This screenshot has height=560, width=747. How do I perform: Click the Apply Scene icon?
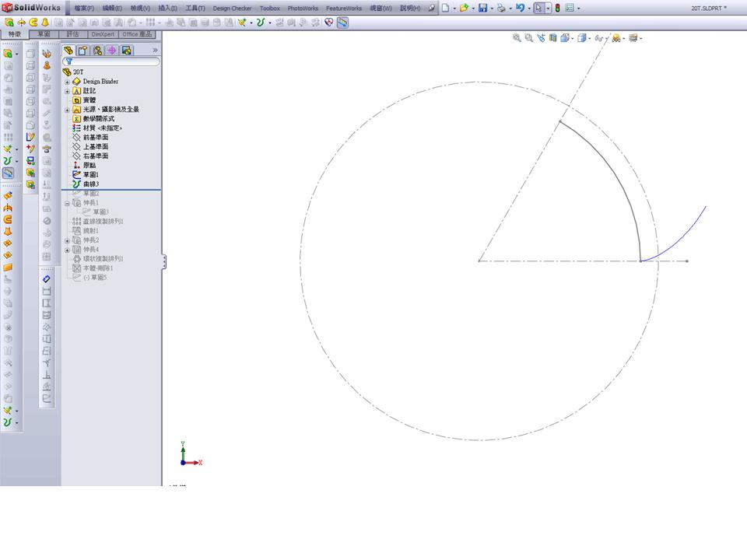tap(616, 38)
